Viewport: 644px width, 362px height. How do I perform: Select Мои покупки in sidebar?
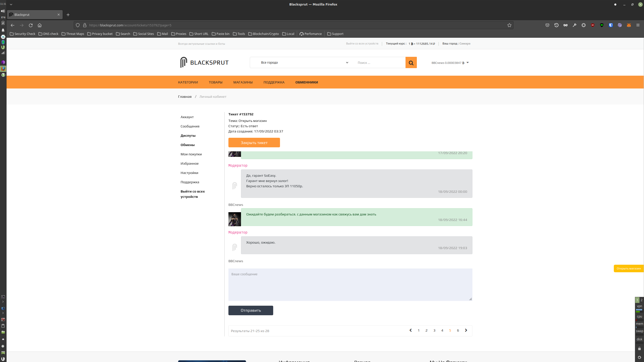pos(191,154)
